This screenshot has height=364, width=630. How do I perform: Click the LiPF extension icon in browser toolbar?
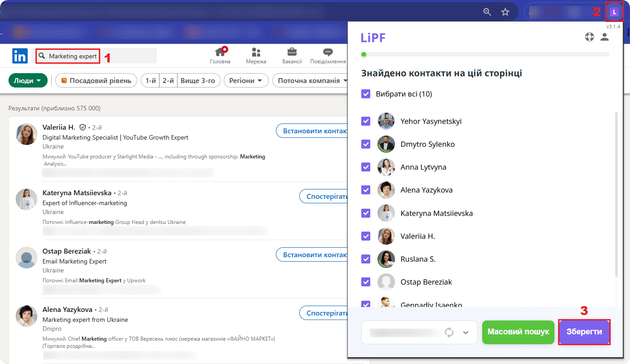coord(614,12)
